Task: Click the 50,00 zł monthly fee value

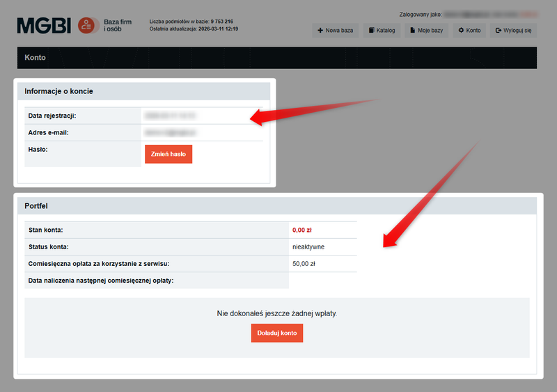Action: (x=304, y=264)
